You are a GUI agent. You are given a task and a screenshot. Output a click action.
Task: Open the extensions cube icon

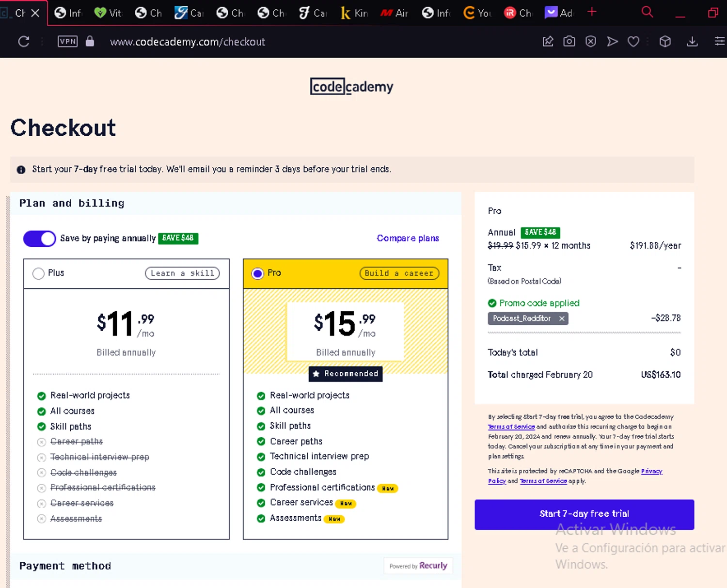click(665, 42)
